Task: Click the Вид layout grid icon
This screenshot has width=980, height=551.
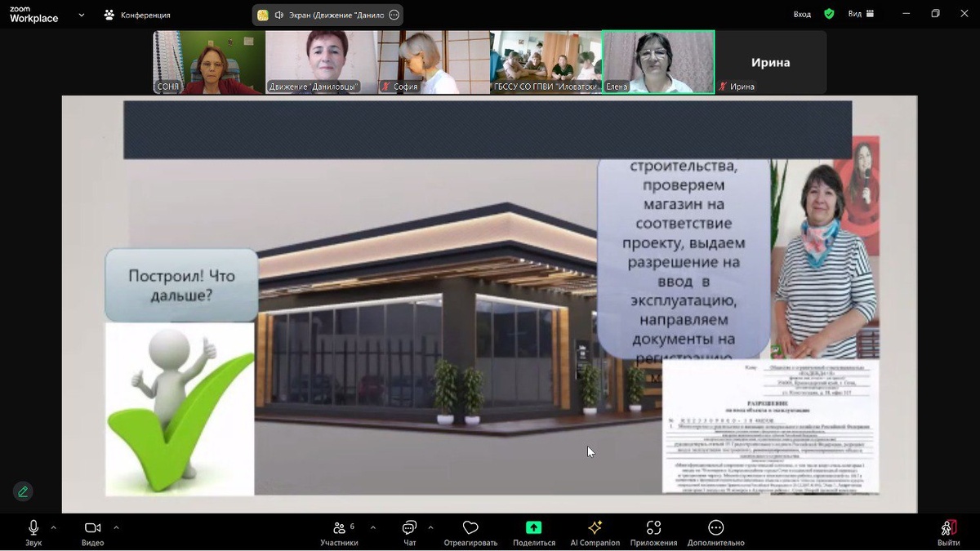Action: click(x=871, y=14)
